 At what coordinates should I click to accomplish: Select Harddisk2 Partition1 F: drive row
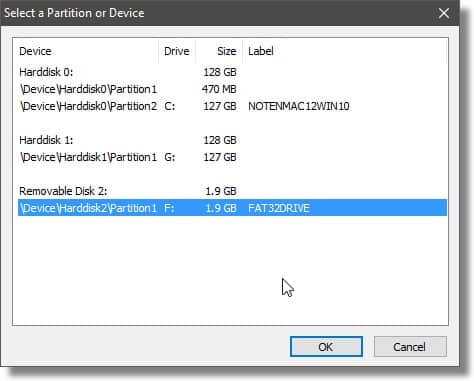click(x=232, y=208)
